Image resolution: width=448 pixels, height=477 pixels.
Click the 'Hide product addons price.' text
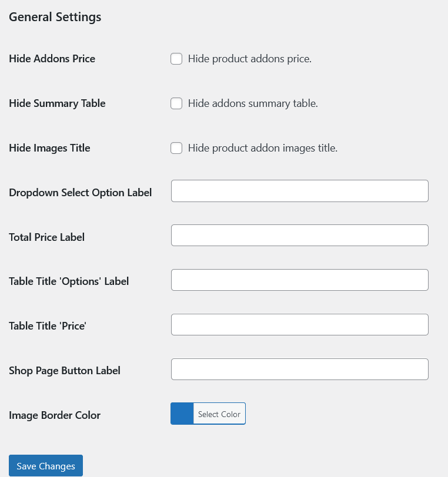click(249, 59)
